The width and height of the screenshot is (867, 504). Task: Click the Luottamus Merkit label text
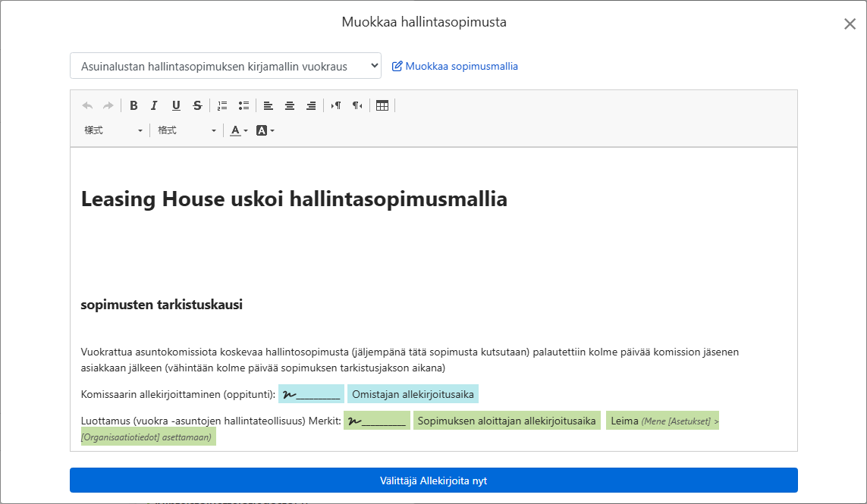(211, 421)
